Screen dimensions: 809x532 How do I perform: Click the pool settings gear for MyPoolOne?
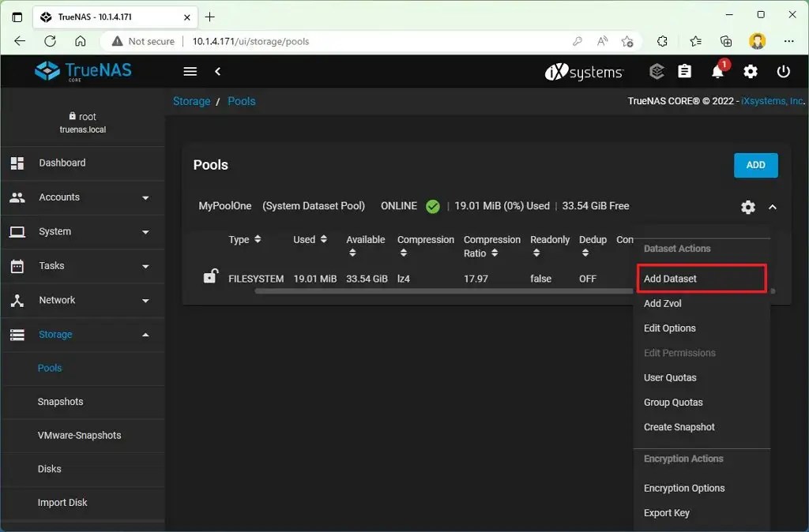(747, 207)
